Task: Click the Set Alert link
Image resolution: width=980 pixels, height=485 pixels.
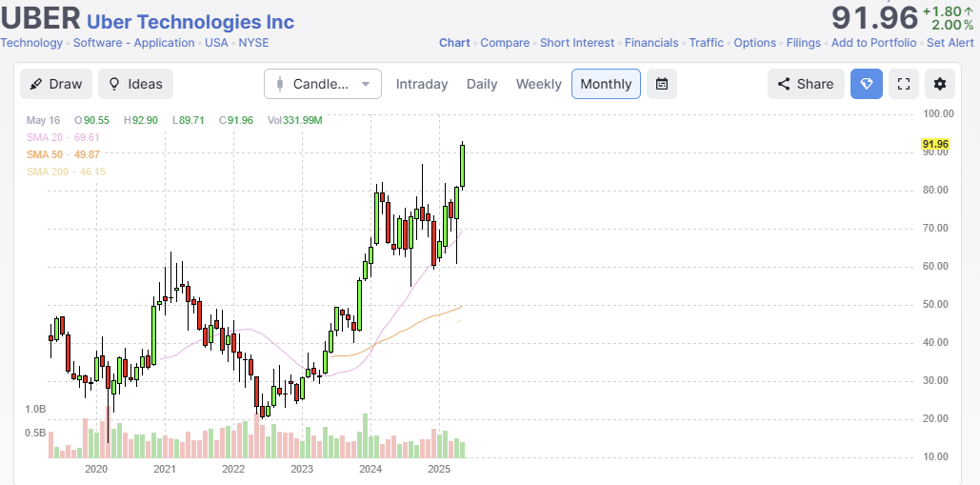Action: pos(950,43)
